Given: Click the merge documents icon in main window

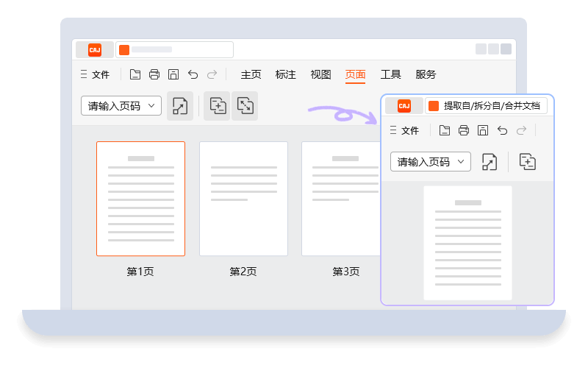Looking at the screenshot, I should point(218,106).
